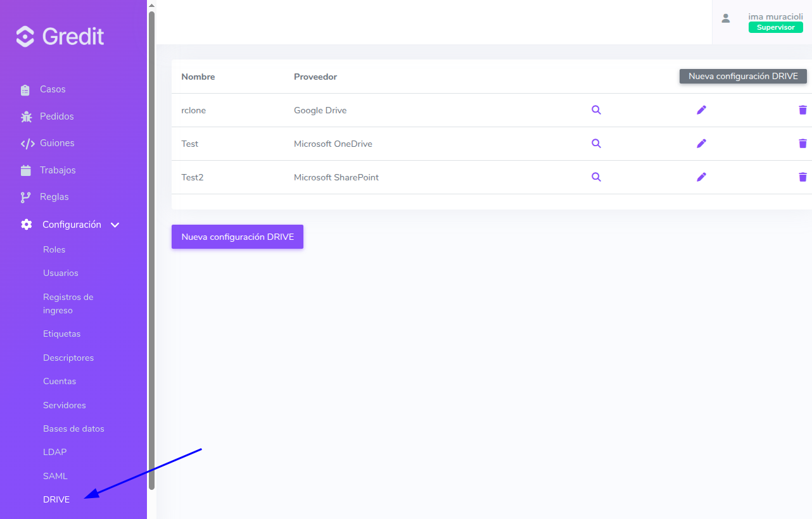The image size is (812, 519).
Task: Open Usuarios configuration page
Action: [61, 273]
